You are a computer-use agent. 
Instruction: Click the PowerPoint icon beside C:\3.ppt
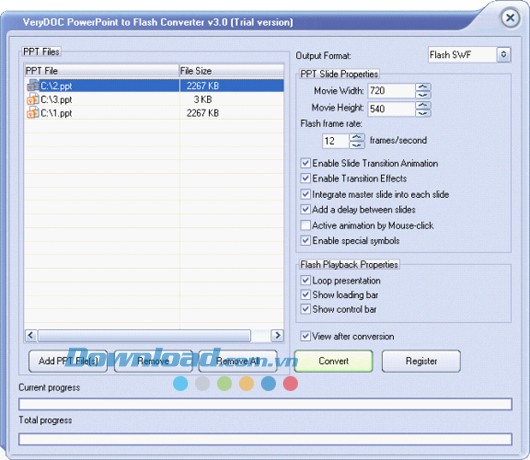33,99
